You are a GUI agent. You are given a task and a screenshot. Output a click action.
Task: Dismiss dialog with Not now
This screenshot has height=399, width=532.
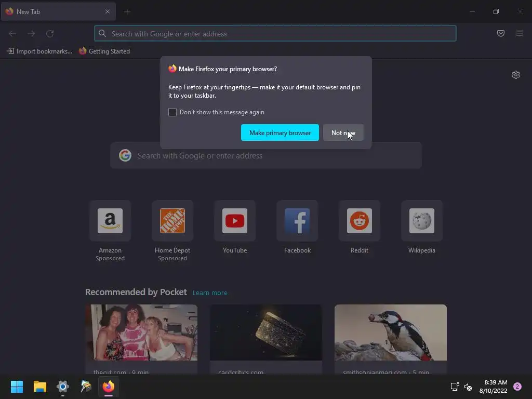click(x=343, y=132)
